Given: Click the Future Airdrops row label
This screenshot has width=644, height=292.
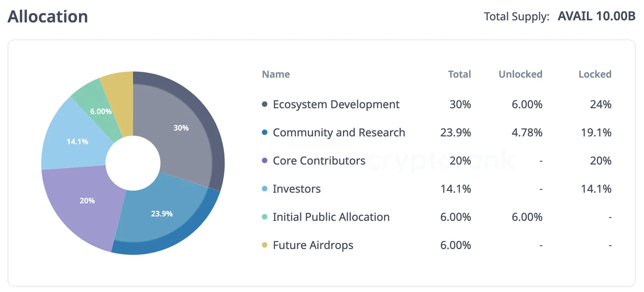Looking at the screenshot, I should pos(313,245).
